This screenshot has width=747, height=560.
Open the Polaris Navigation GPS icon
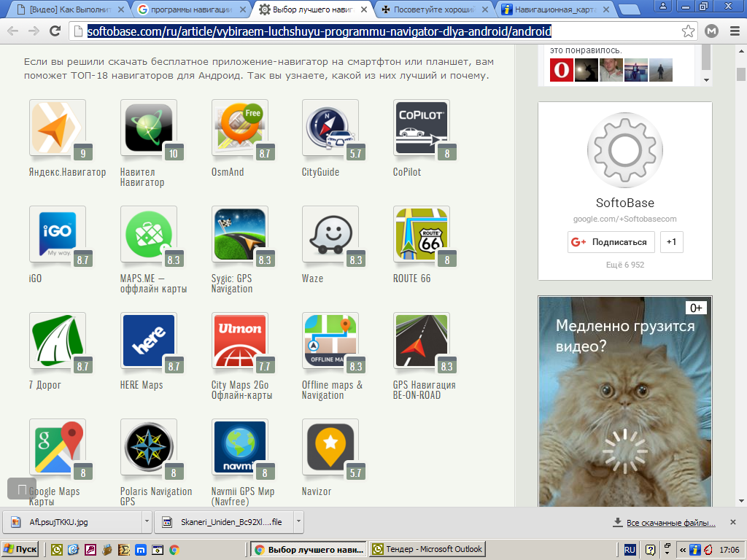(x=149, y=447)
